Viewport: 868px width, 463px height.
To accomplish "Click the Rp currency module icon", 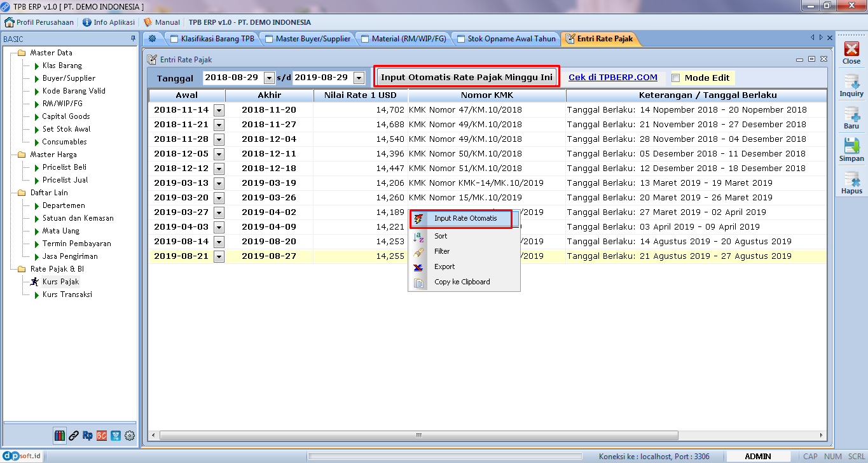I will 87,436.
